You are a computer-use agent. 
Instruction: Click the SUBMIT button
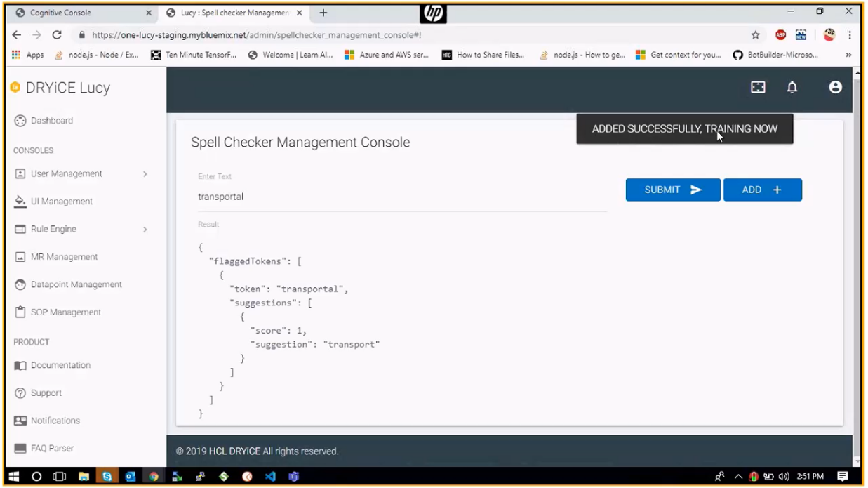click(673, 190)
